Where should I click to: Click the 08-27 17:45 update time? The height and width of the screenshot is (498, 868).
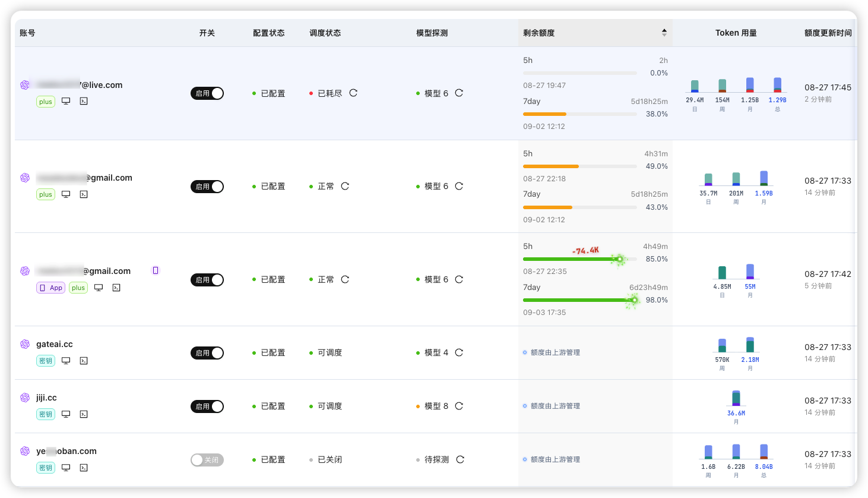coord(828,87)
